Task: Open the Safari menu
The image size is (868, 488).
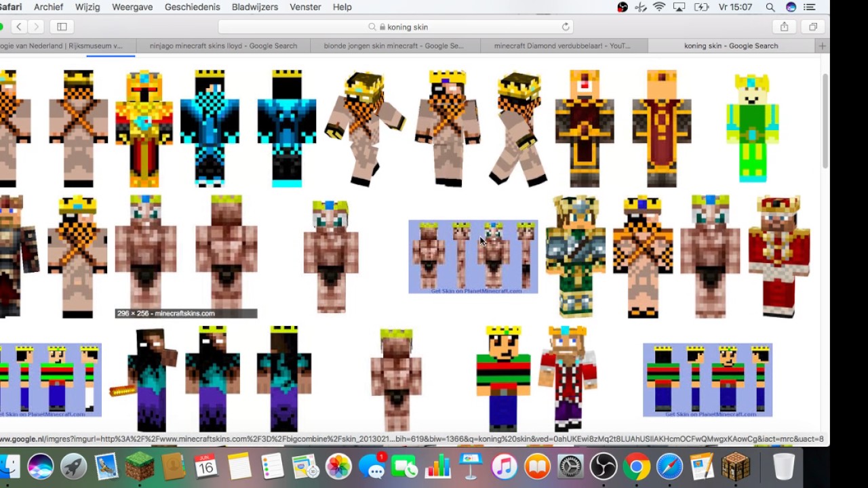Action: pyautogui.click(x=10, y=7)
